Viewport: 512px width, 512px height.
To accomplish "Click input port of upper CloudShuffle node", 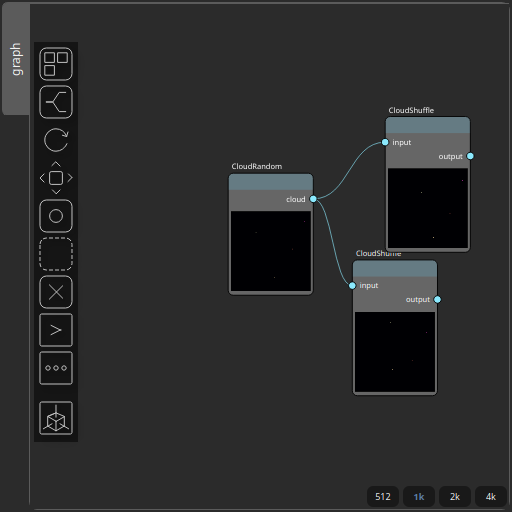I will tap(385, 142).
